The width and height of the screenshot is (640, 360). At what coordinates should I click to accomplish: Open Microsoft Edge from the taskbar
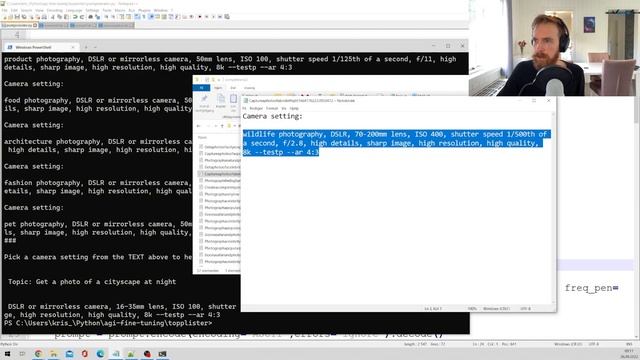[x=100, y=354]
